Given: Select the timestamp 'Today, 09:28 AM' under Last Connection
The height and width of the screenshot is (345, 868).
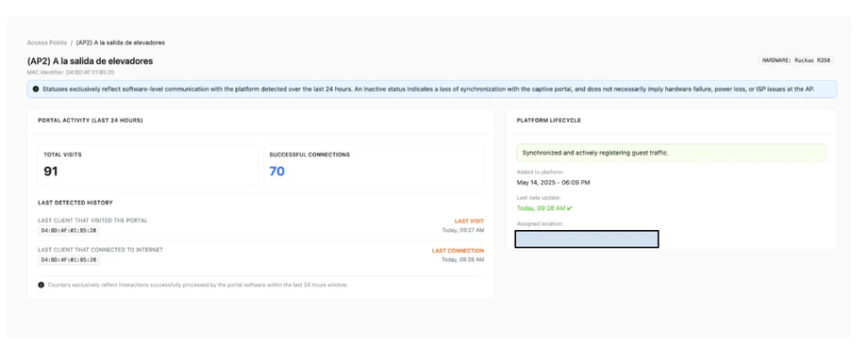Looking at the screenshot, I should 463,259.
